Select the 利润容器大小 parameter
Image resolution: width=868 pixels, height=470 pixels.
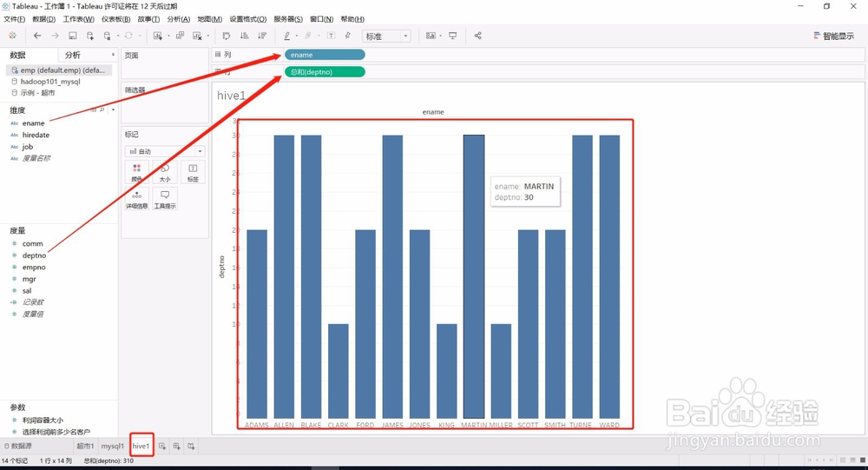click(43, 420)
